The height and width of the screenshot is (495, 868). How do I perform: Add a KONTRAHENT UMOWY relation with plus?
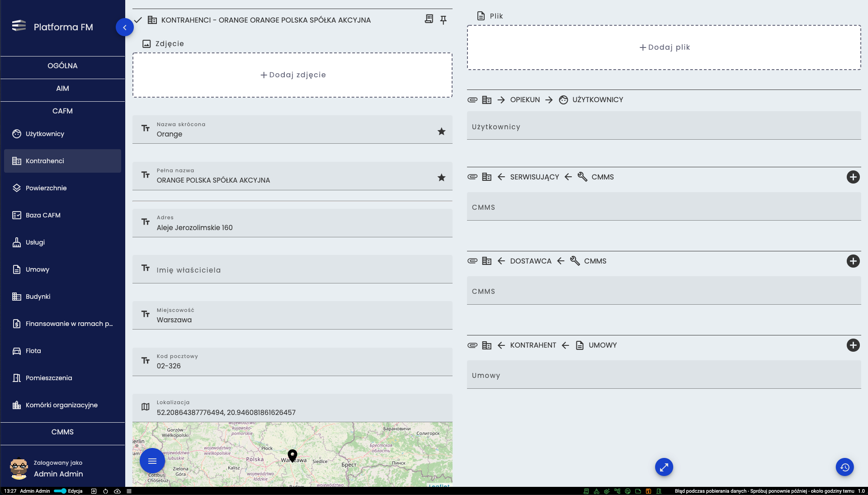(853, 345)
